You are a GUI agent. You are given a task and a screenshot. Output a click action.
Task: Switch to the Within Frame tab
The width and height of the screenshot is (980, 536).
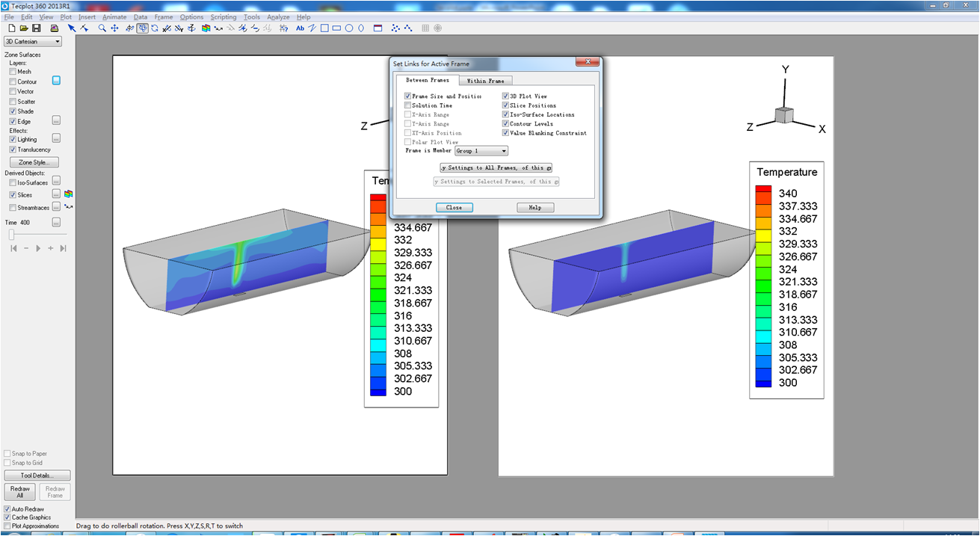[x=485, y=81]
